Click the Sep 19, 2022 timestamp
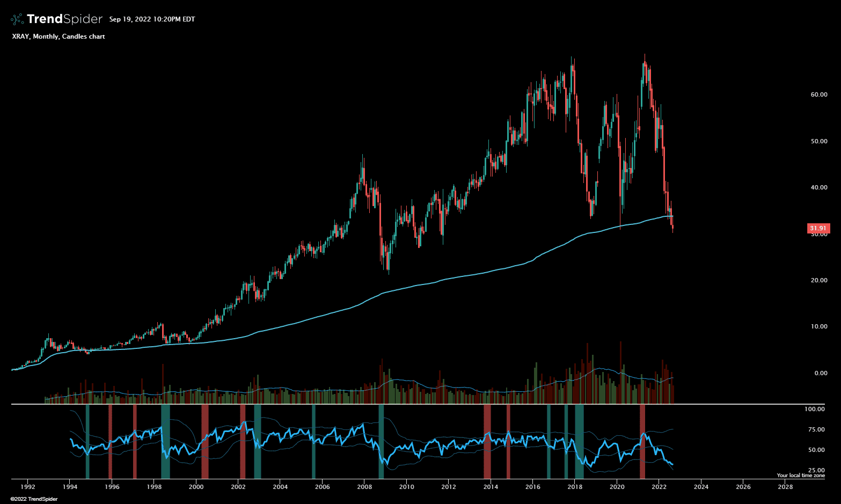 pos(152,19)
